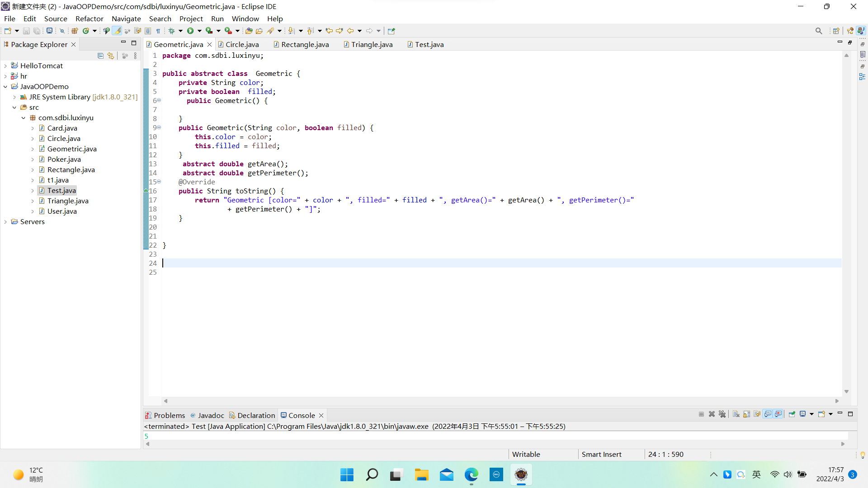Click the Clear Console icon
This screenshot has width=868, height=488.
(x=736, y=414)
